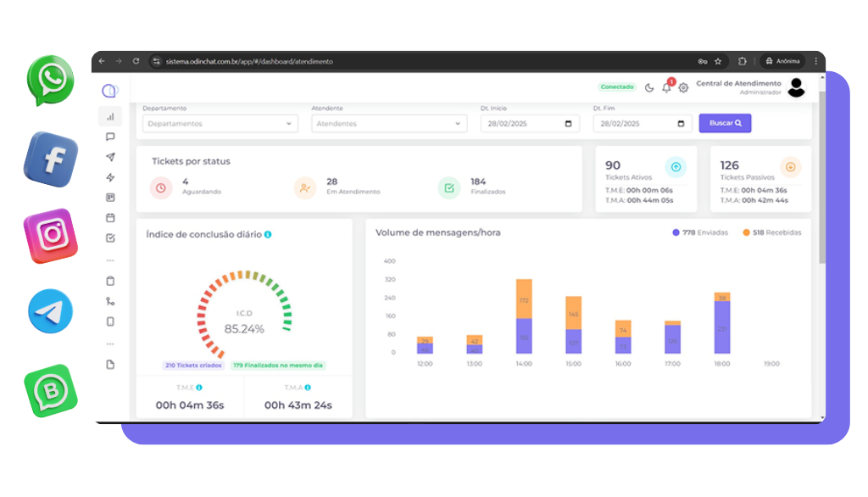Click the Aguardando clock icon

(161, 187)
